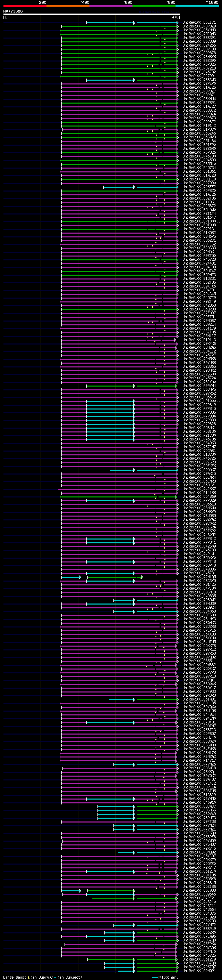Screen dimensions: 222x980
Task: Select hit label UniRef100_A8QKE9
Action: tap(199, 180)
